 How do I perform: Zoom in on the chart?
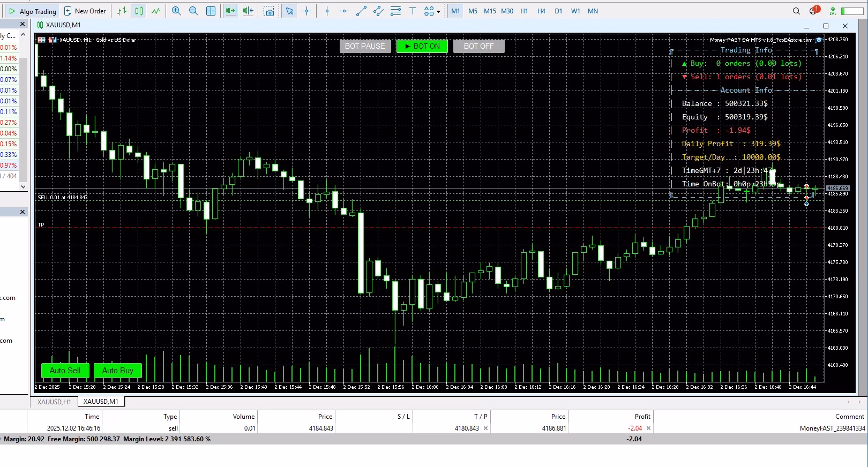tap(176, 11)
